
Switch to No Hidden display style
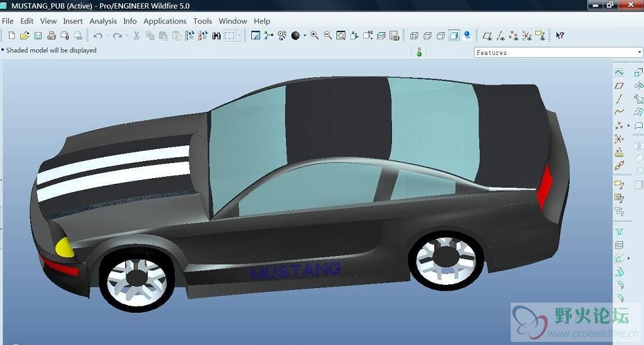pos(441,36)
